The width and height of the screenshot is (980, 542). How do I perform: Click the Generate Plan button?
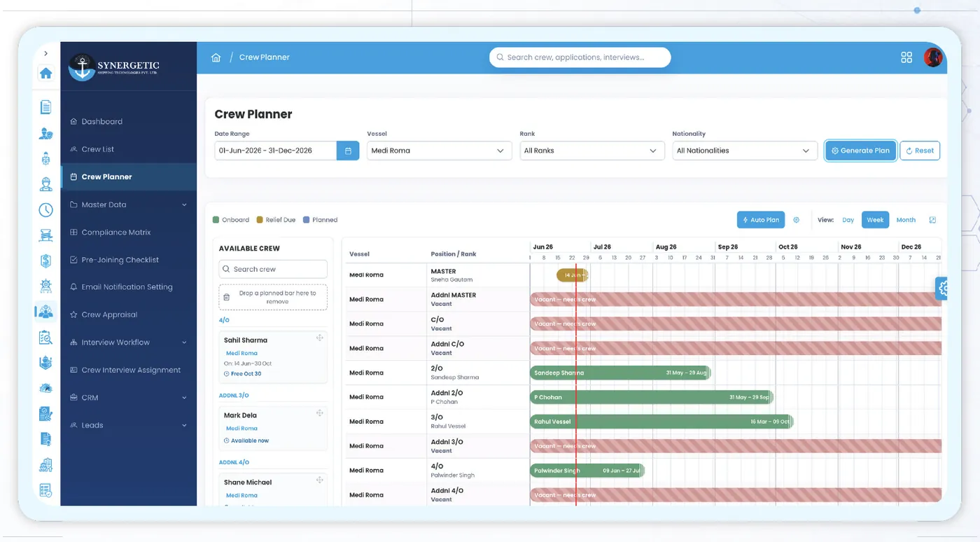860,151
